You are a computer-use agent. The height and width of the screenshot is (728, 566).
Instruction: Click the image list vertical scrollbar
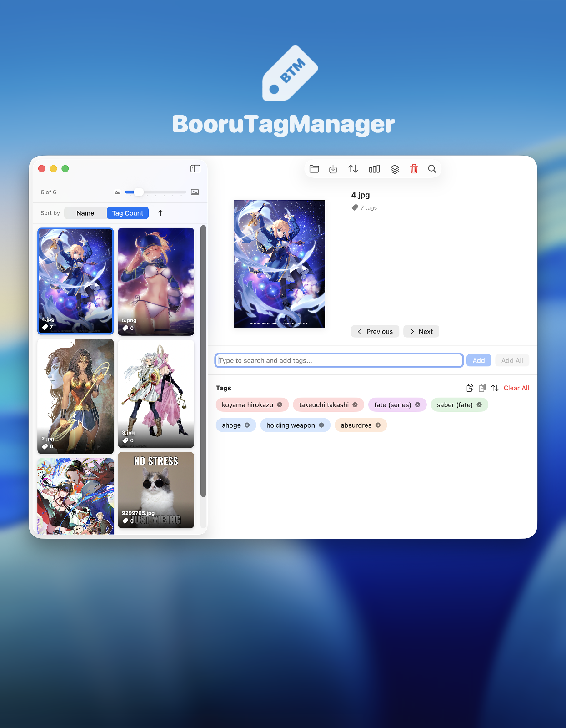tap(203, 361)
